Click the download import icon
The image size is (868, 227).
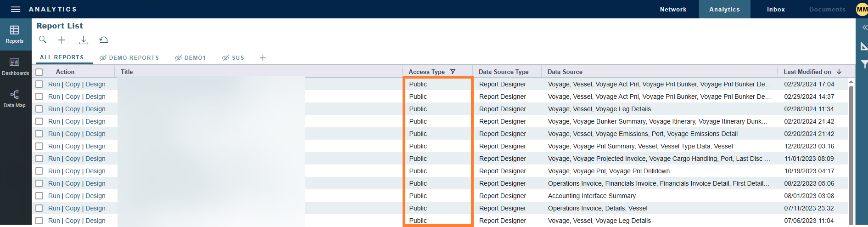(x=83, y=40)
